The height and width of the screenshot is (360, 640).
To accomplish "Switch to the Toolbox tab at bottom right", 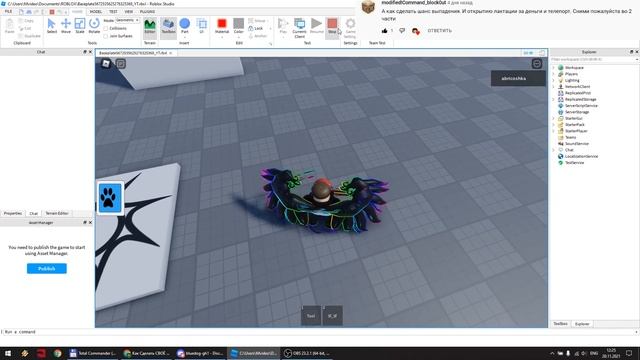I will pyautogui.click(x=560, y=324).
